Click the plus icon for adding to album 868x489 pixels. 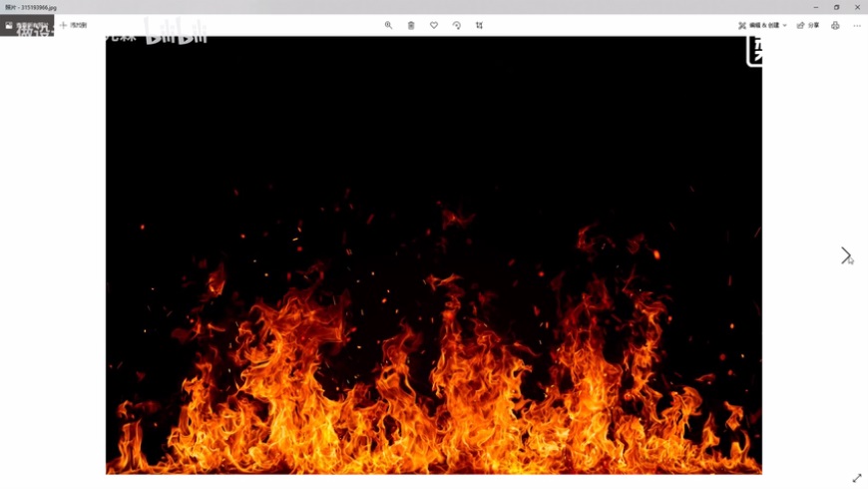tap(64, 25)
